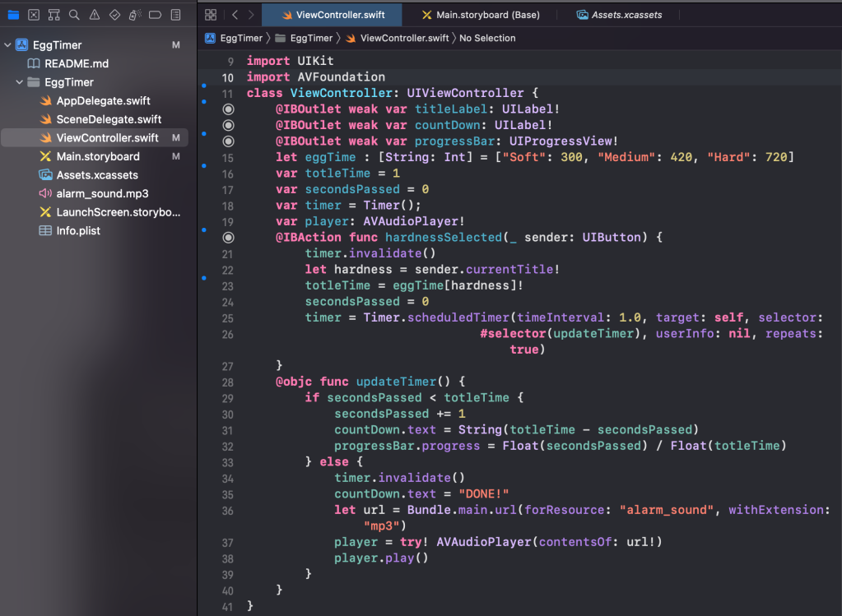Open the Source Control navigator
842x616 pixels.
click(x=34, y=15)
